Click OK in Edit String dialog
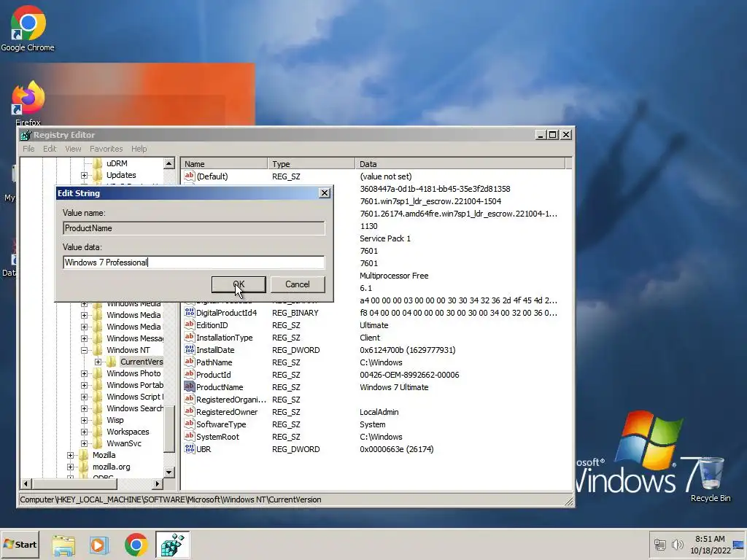Screen dimensions: 747x560 [x=239, y=284]
